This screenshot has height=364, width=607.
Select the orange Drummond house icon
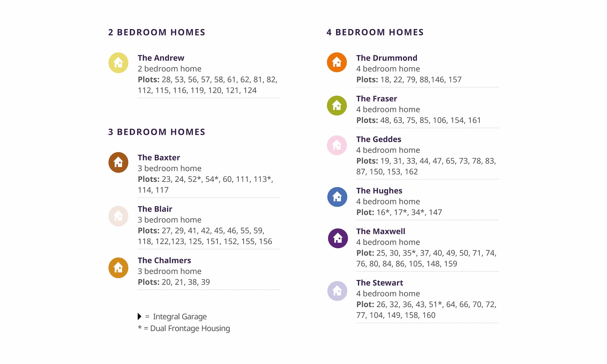coord(337,62)
